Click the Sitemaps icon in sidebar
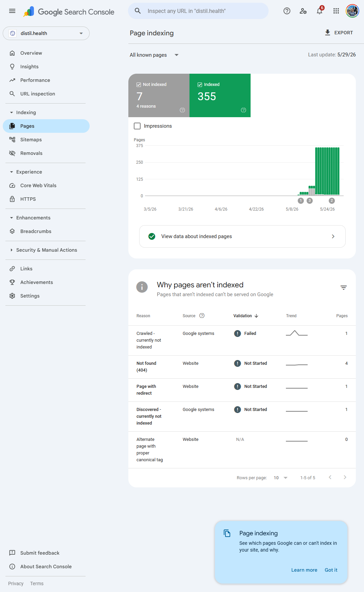Viewport: 364px width, 592px height. click(x=12, y=140)
